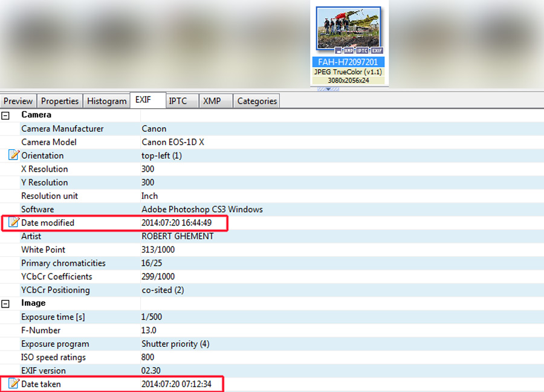Go to the IPTC tab
The image size is (544, 392).
tap(182, 101)
